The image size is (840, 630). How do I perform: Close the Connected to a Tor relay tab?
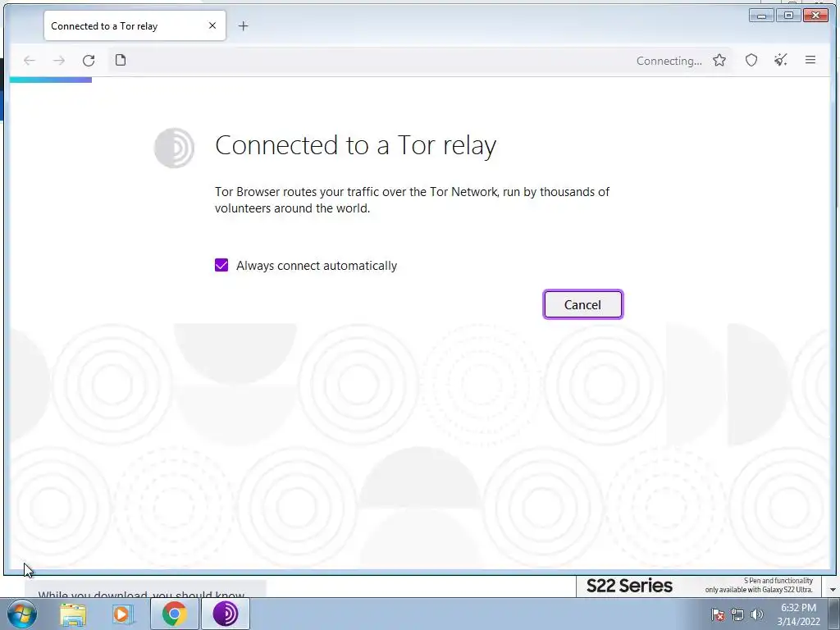point(212,25)
